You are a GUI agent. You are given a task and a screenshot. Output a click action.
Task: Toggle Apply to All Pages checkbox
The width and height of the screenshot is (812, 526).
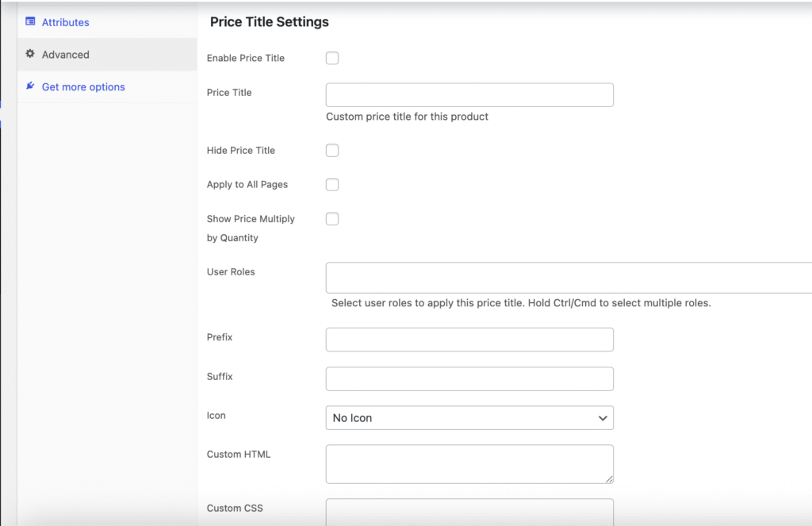tap(332, 185)
